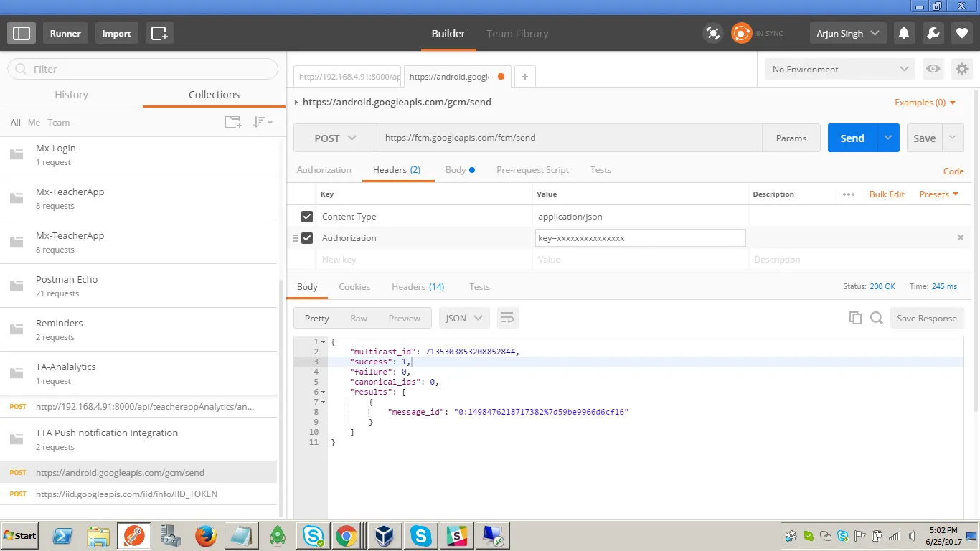
Task: Click the request URL input field
Action: (568, 138)
